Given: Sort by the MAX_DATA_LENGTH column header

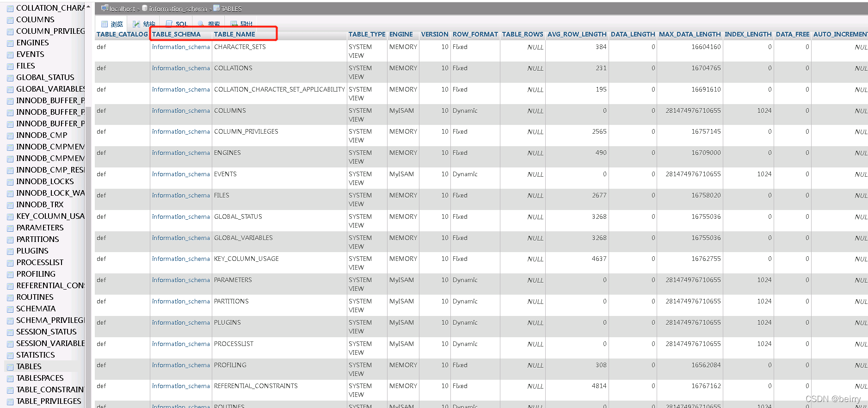Looking at the screenshot, I should click(x=689, y=34).
